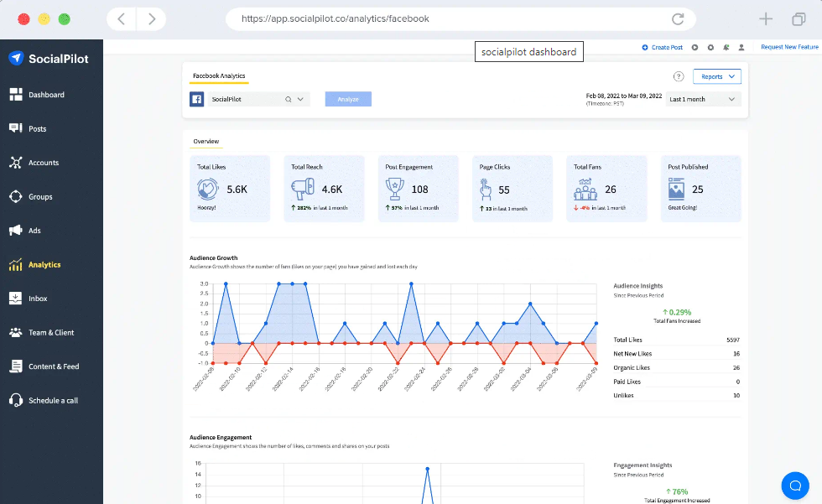
Task: Click Create Post link
Action: pos(662,47)
